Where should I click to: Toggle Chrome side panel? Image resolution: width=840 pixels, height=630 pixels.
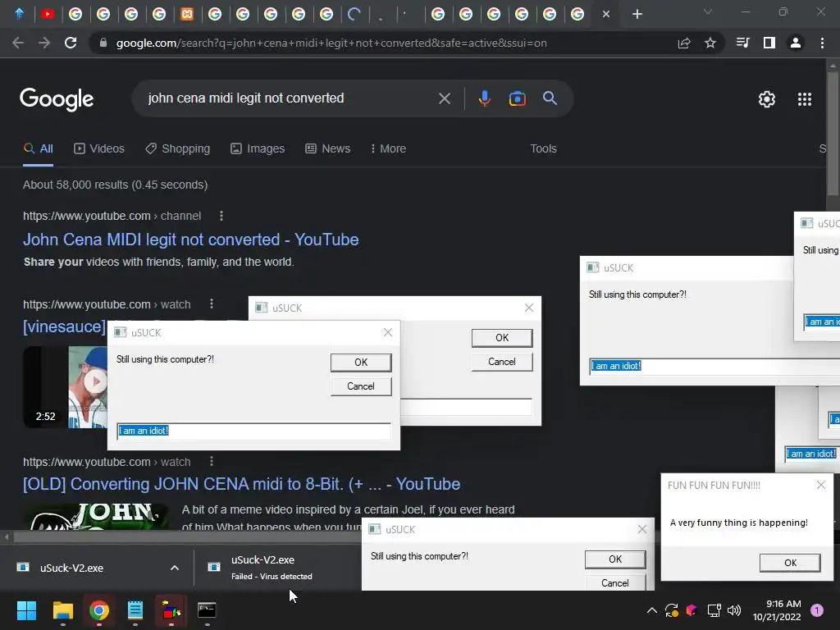(x=769, y=43)
